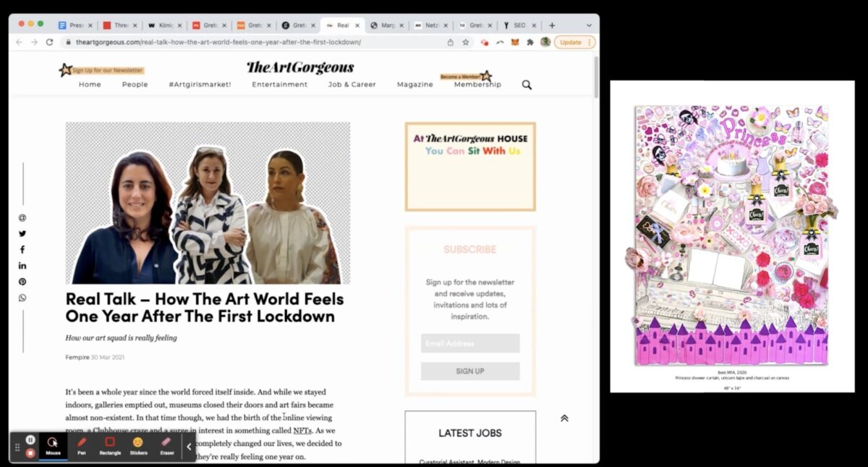Expand the tab search dropdown arrow
The width and height of the screenshot is (868, 467).
click(589, 25)
